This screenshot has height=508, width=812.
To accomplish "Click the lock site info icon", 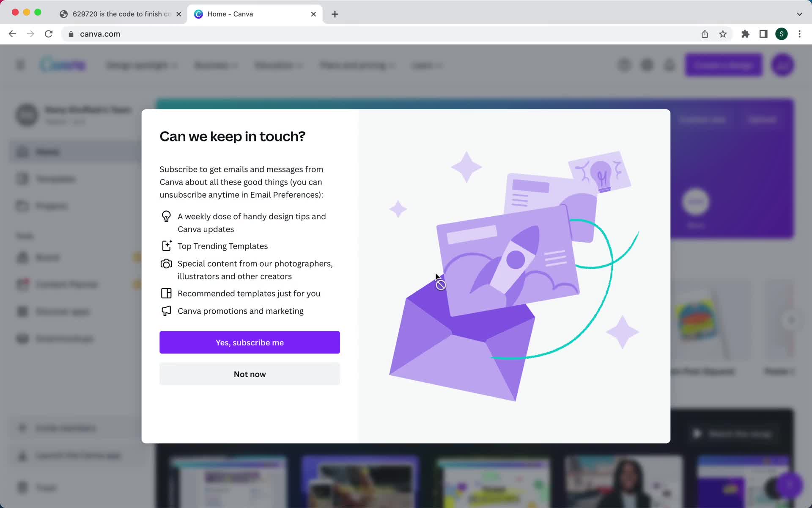I will (71, 34).
